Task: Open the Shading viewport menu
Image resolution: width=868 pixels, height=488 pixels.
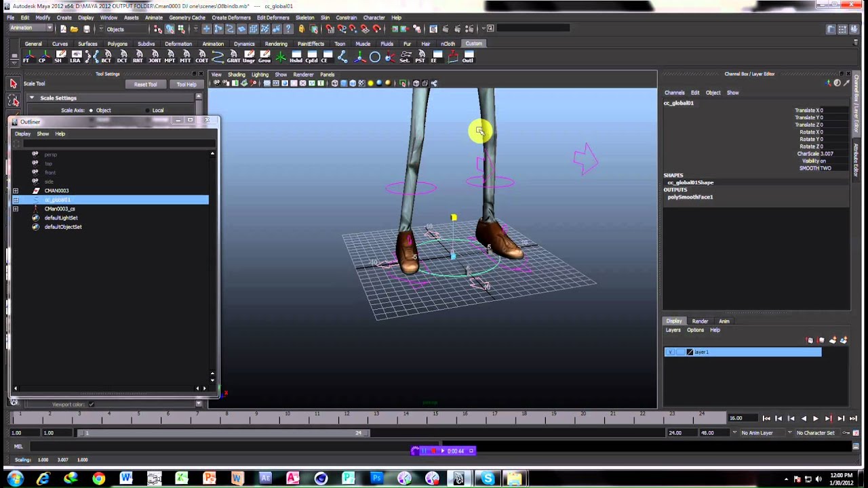Action: pos(236,75)
